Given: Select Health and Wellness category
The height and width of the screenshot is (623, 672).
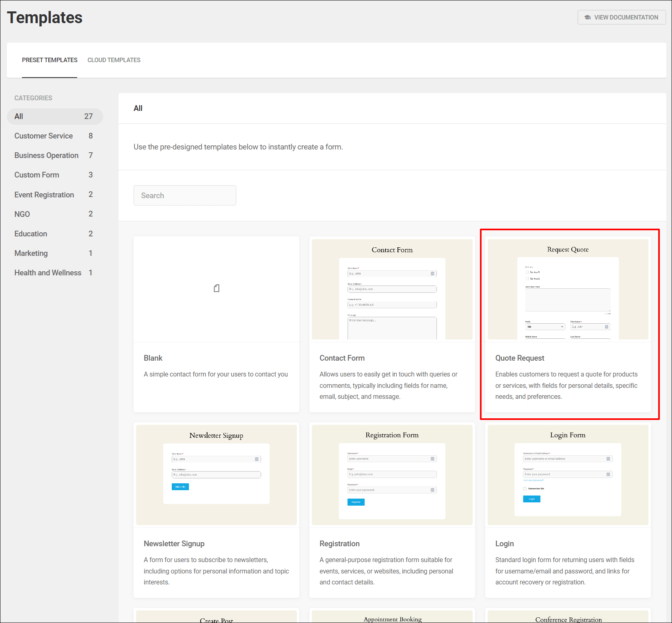Looking at the screenshot, I should click(48, 273).
